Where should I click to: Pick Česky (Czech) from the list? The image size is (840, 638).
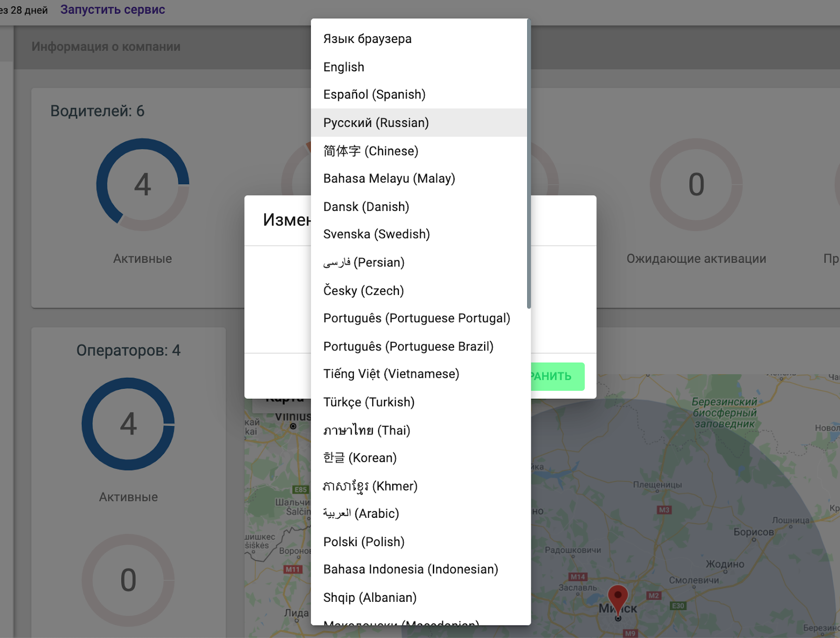pyautogui.click(x=419, y=291)
